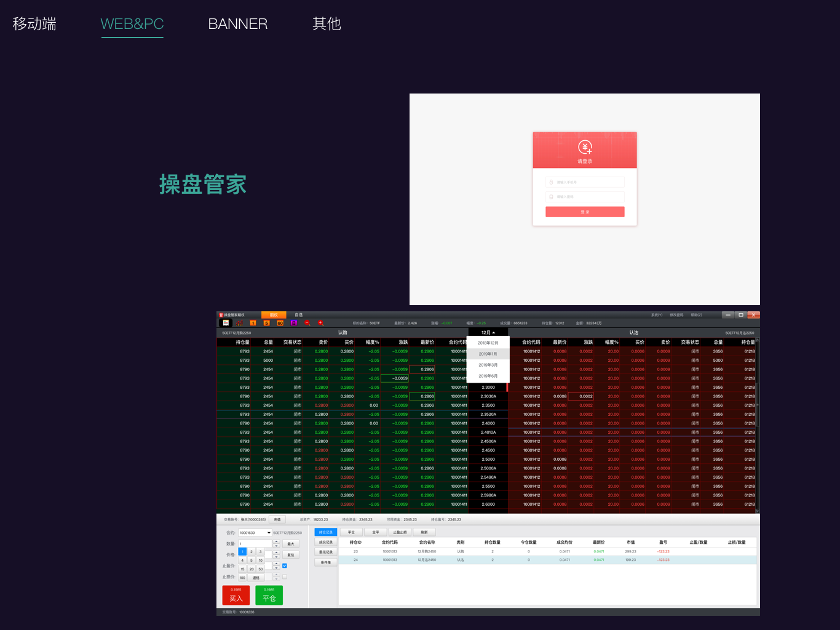Click the 全平 close-all button
This screenshot has height=630, width=840.
376,532
